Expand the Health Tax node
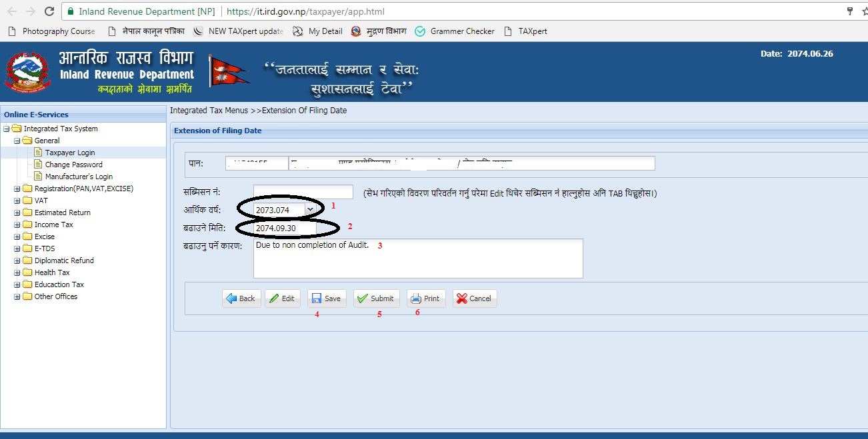Screen dimensions: 868x439 pos(17,272)
